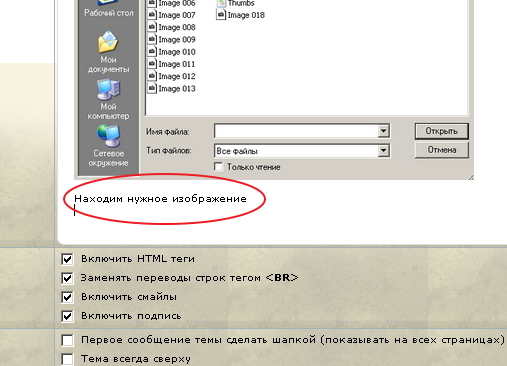Image resolution: width=507 pixels, height=366 pixels.
Task: Click the Image 007 filename text
Action: tap(177, 15)
